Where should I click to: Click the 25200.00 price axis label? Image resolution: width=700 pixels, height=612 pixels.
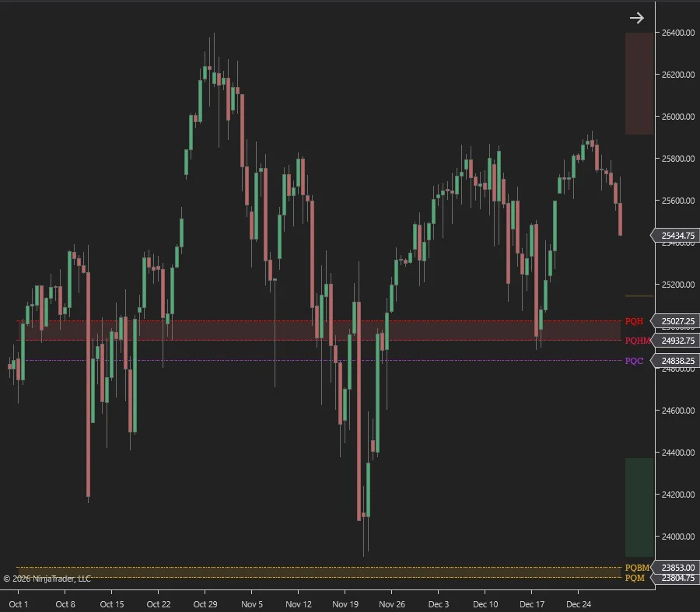[x=678, y=285]
